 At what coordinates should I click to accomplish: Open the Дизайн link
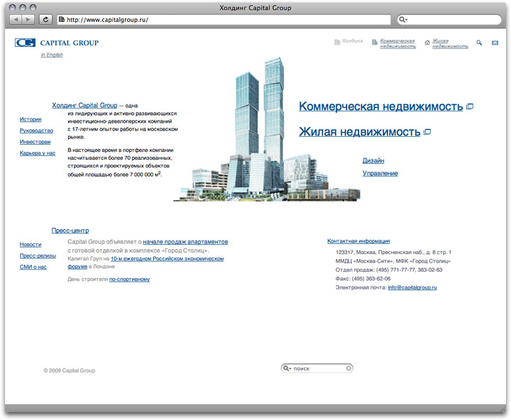373,160
